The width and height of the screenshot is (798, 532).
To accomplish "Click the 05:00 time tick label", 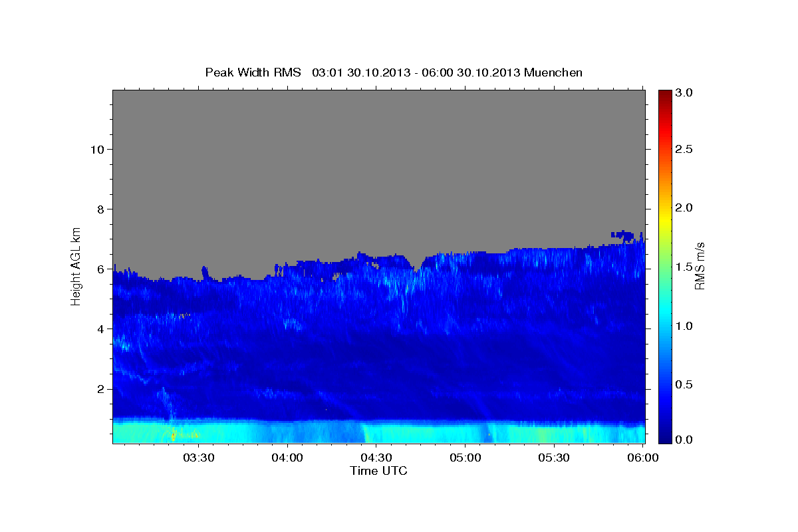I will tap(465, 458).
